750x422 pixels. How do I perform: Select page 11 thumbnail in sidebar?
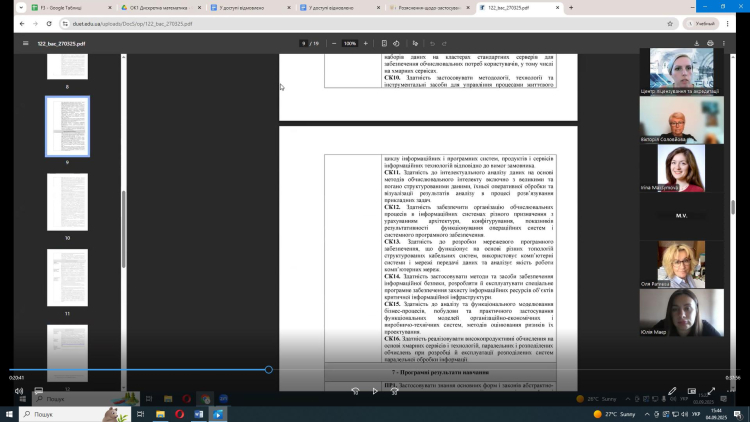(67, 278)
